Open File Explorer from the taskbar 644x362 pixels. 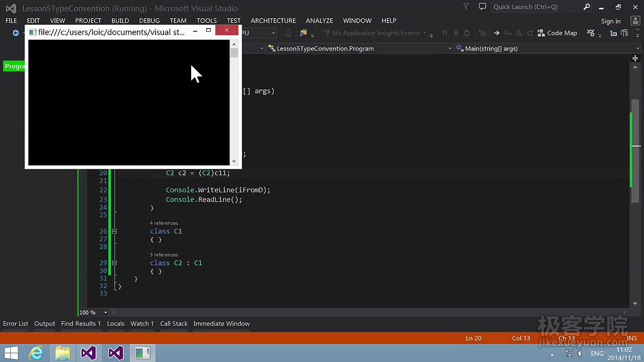(62, 353)
